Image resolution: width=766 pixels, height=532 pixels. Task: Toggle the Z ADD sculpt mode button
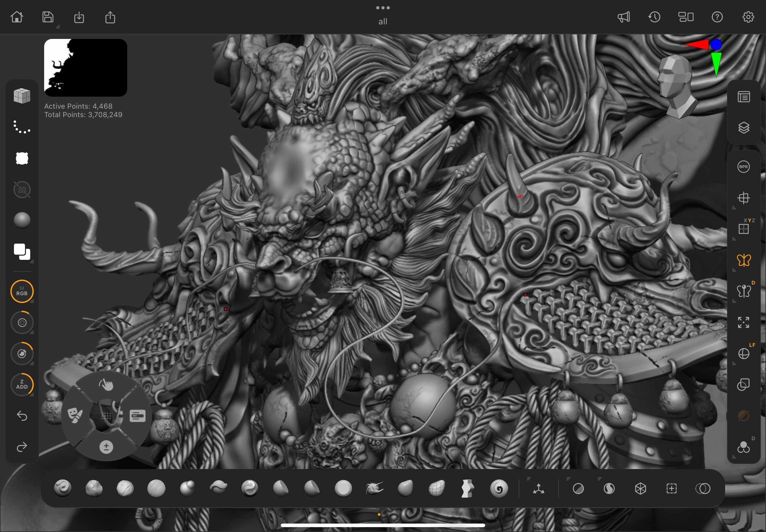click(22, 385)
